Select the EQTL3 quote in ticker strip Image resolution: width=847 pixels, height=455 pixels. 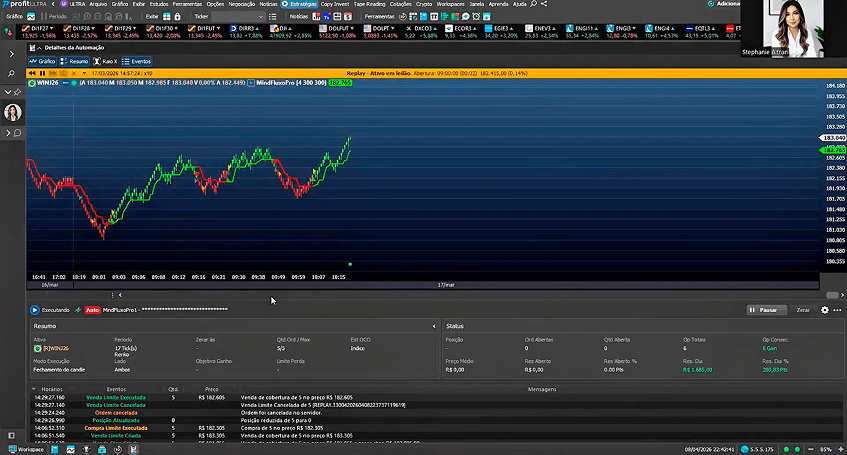702,32
